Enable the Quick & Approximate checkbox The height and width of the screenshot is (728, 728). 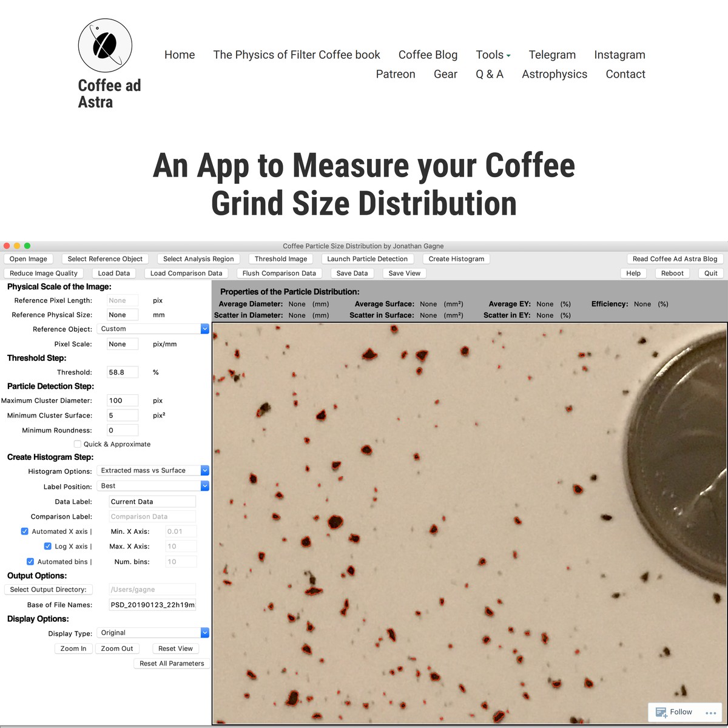pyautogui.click(x=78, y=443)
